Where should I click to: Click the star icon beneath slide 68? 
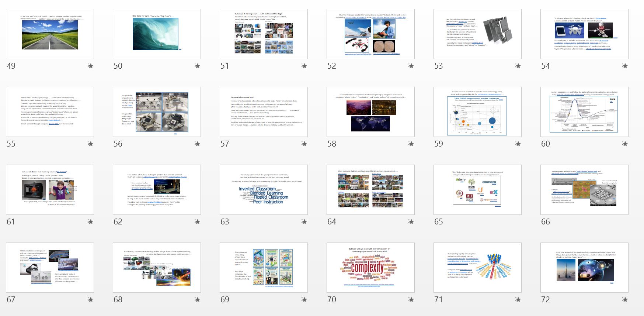pyautogui.click(x=197, y=300)
